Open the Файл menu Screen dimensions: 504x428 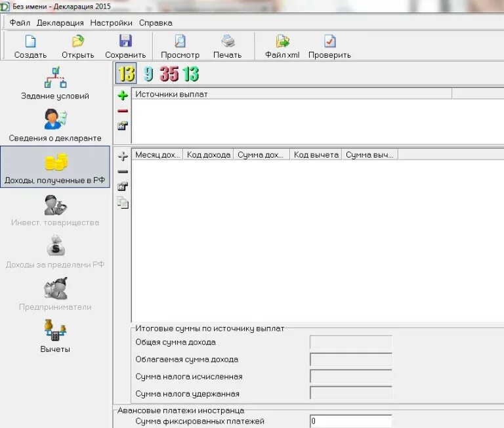pyautogui.click(x=20, y=23)
